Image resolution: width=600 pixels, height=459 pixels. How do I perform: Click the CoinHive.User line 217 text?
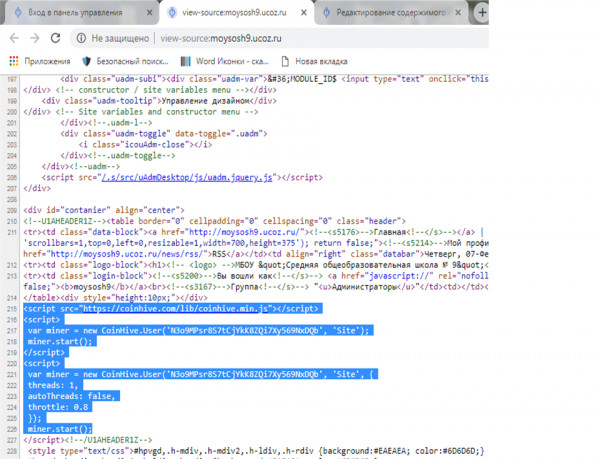pyautogui.click(x=198, y=330)
